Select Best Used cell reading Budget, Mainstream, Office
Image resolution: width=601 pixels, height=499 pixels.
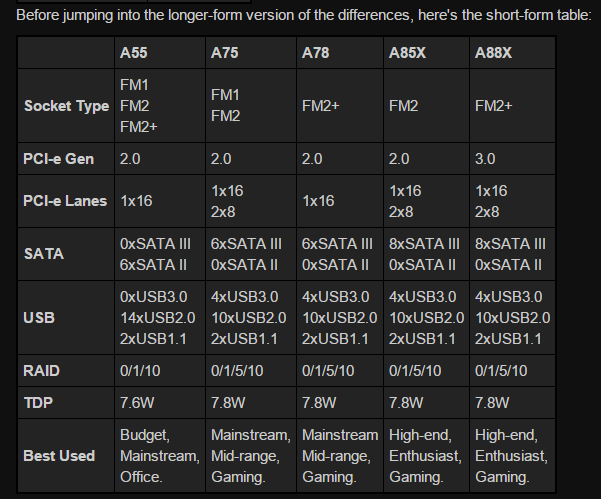coord(160,456)
